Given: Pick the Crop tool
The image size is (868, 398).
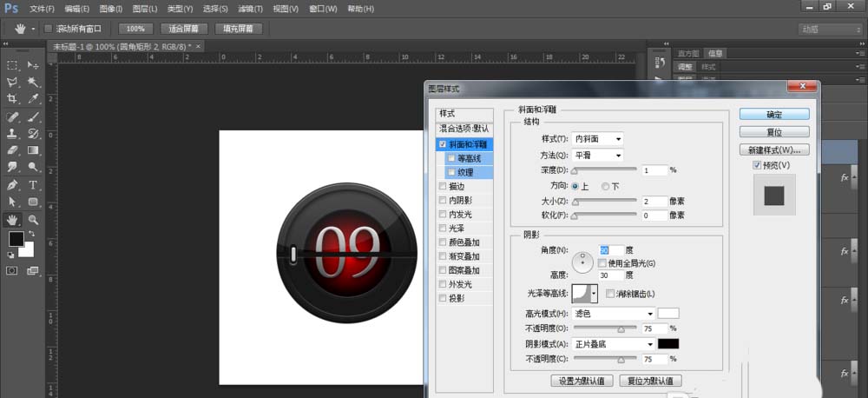Looking at the screenshot, I should coord(13,100).
